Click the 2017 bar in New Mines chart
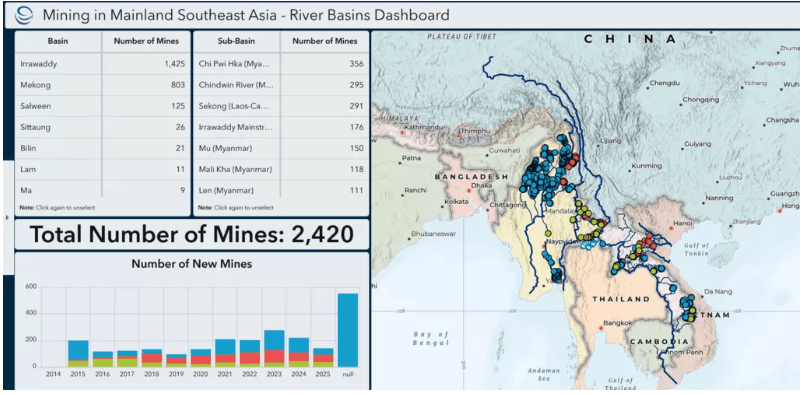The width and height of the screenshot is (803, 395). 128,359
